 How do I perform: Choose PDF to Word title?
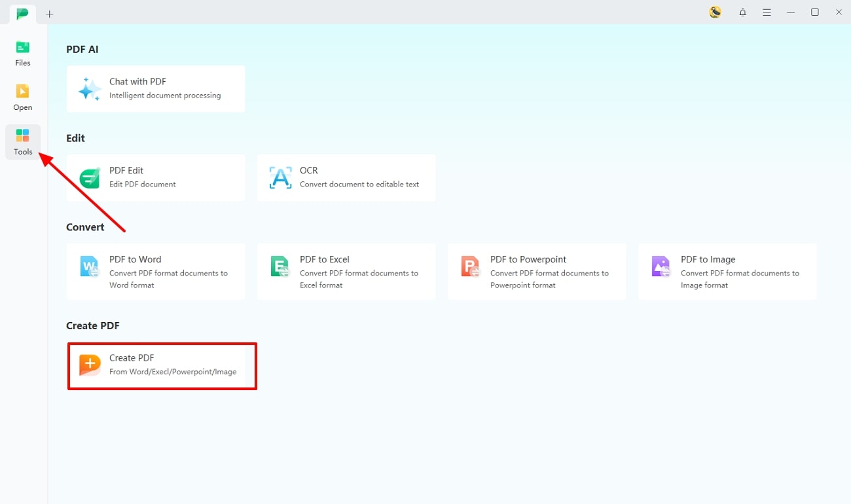(135, 259)
